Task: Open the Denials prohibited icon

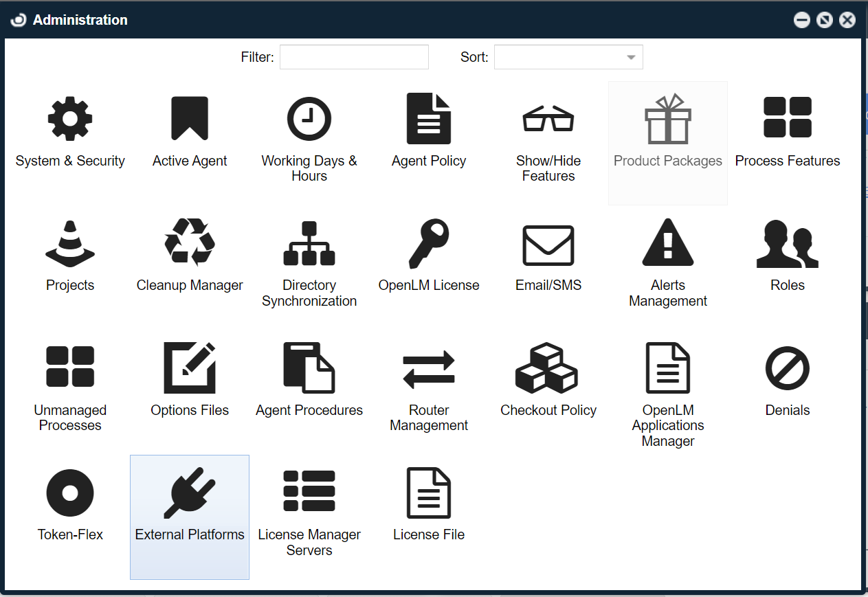Action: [x=787, y=368]
